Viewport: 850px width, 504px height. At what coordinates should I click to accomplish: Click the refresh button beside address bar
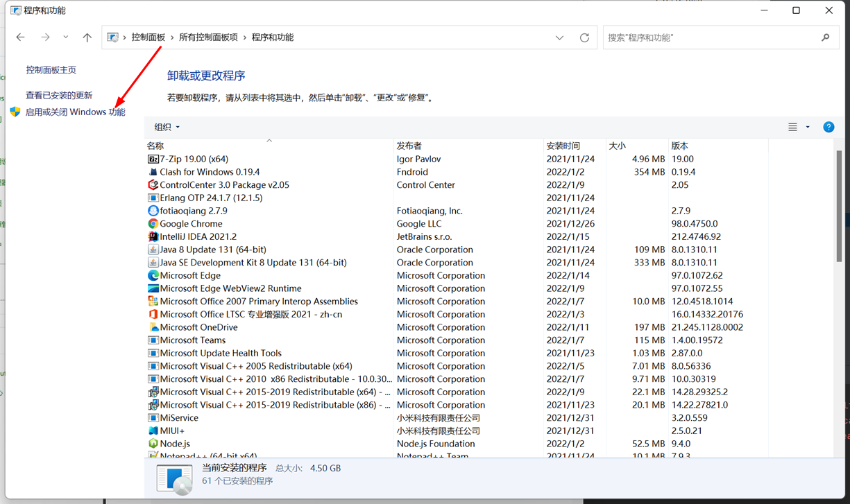point(584,37)
